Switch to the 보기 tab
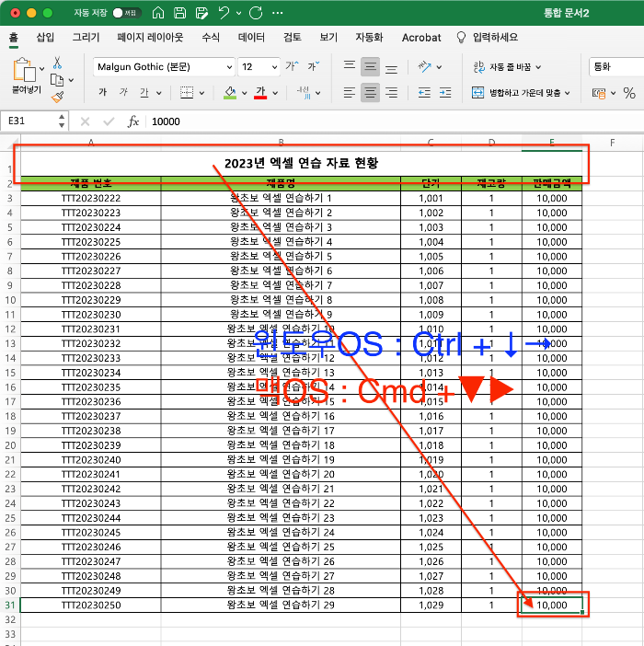644x646 pixels. [328, 38]
